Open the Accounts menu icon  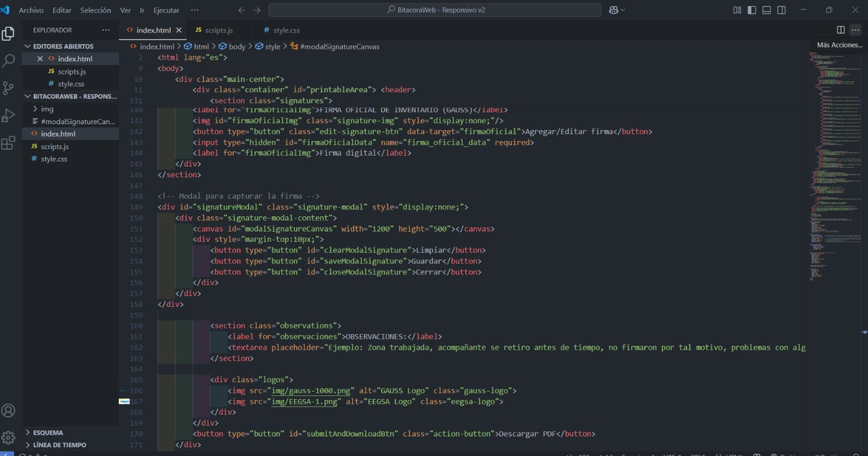(8, 411)
